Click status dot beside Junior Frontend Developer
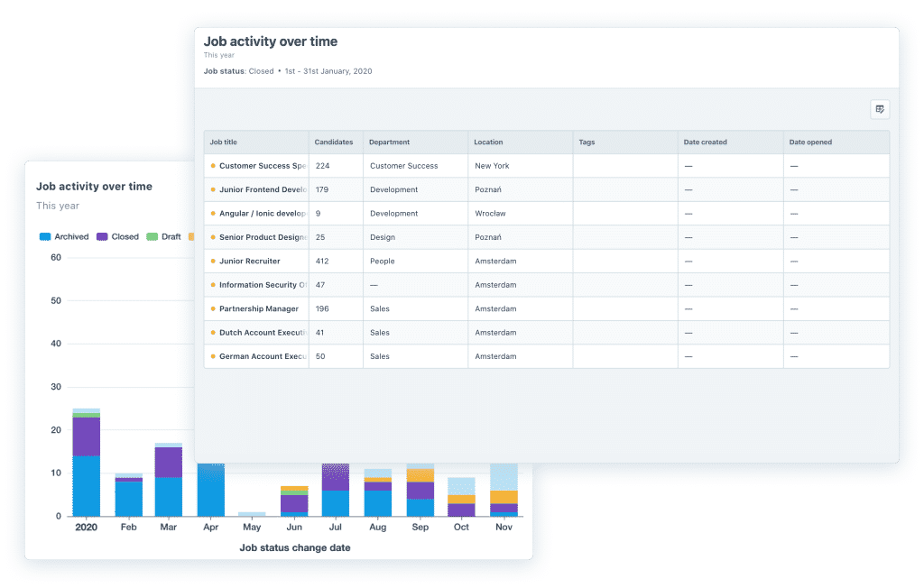 213,190
